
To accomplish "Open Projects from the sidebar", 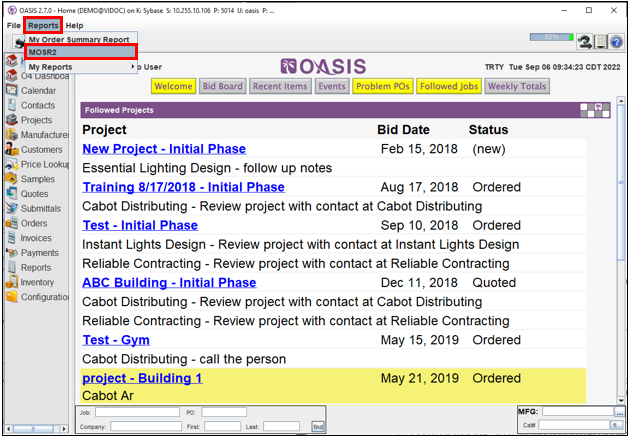I will 29,120.
